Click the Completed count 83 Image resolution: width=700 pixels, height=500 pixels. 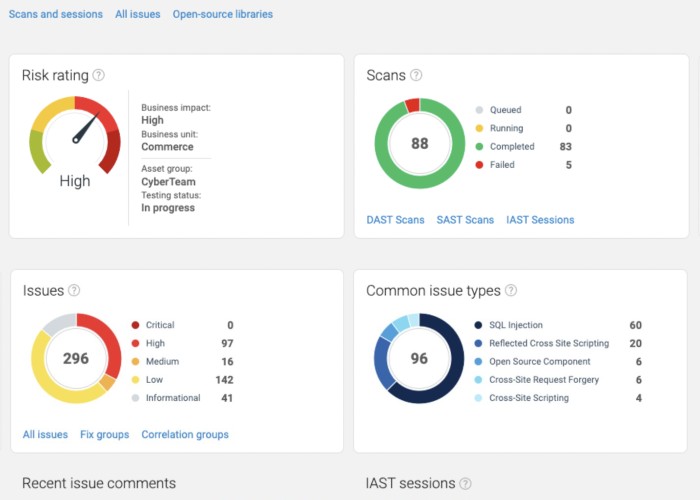pos(566,146)
